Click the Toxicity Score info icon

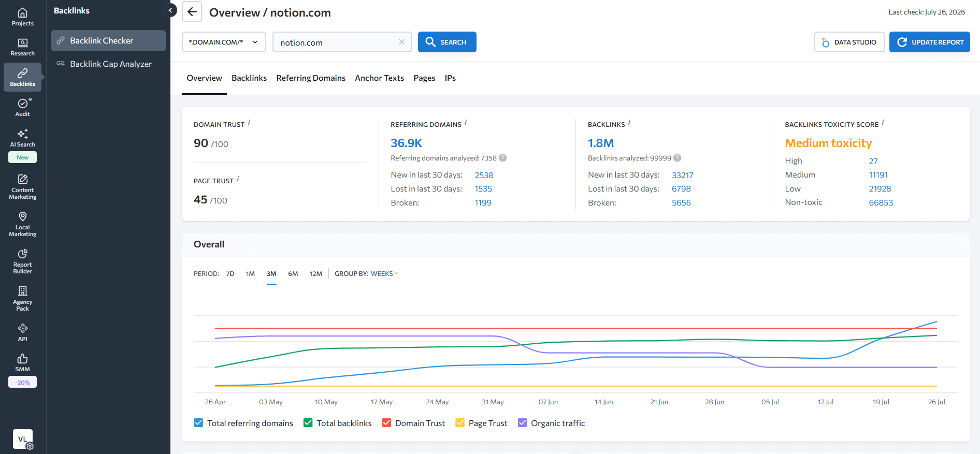click(x=883, y=123)
